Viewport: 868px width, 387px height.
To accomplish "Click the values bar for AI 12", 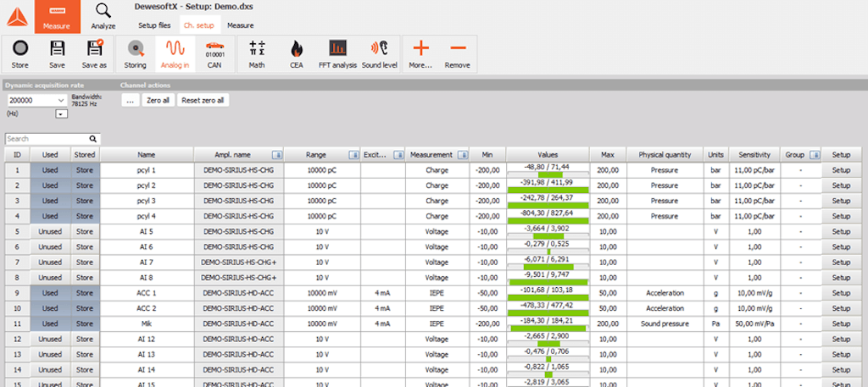I will [x=548, y=339].
